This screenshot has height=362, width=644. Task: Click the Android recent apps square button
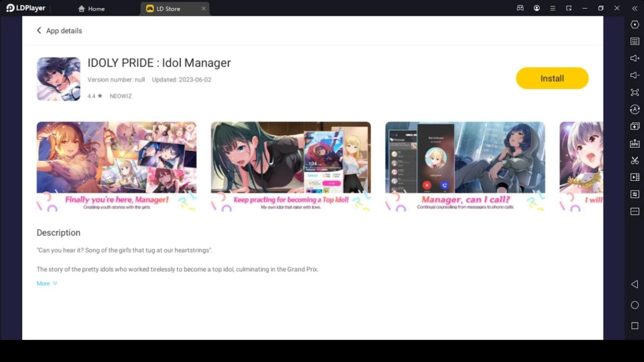pos(635,326)
